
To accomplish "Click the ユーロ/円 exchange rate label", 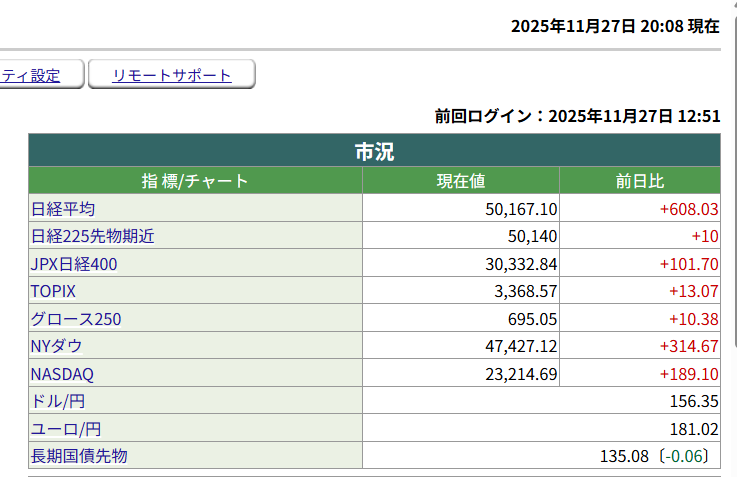I will coord(66,429).
